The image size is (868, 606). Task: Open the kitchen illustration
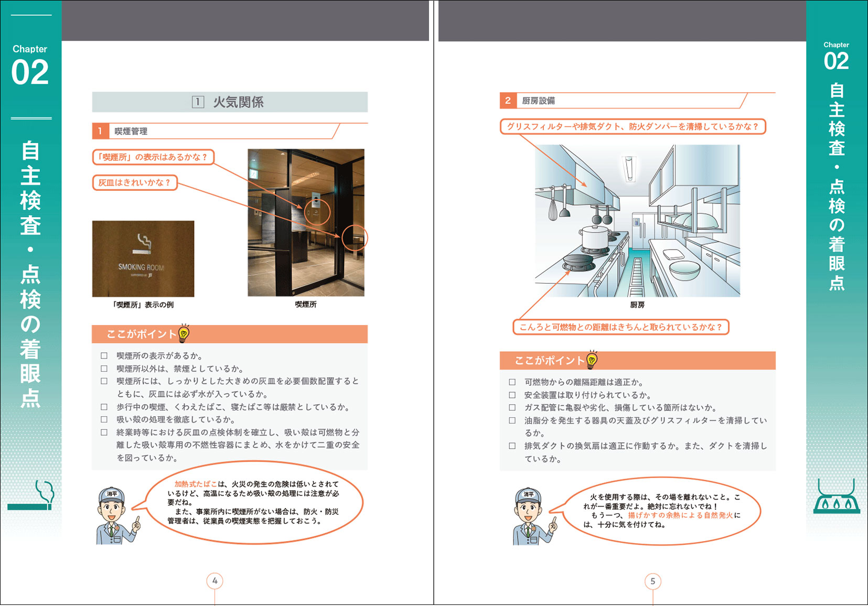[637, 221]
